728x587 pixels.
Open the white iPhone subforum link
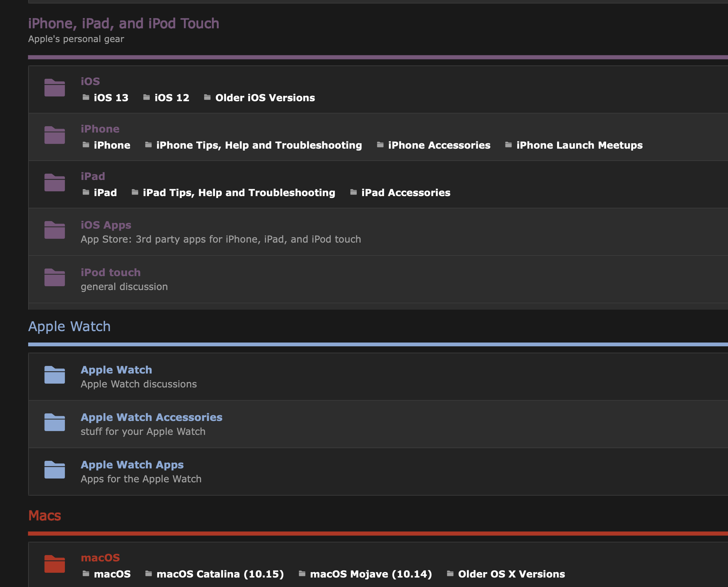click(112, 145)
